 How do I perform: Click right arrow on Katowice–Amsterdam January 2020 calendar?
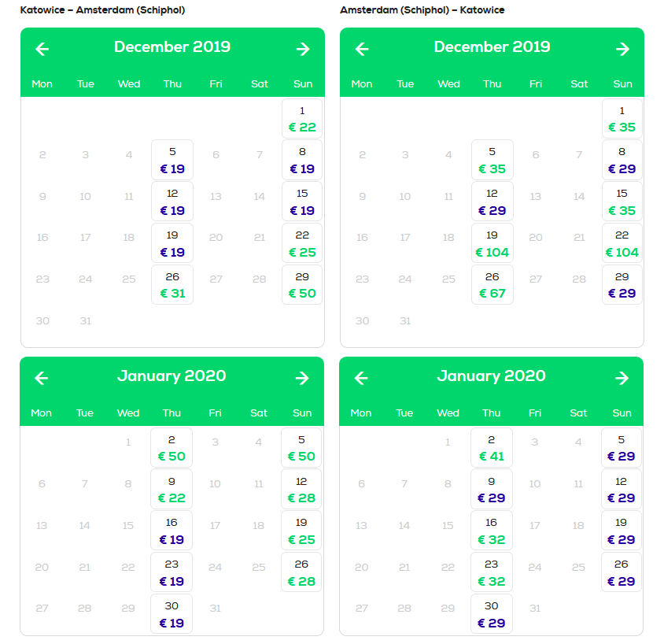point(302,378)
